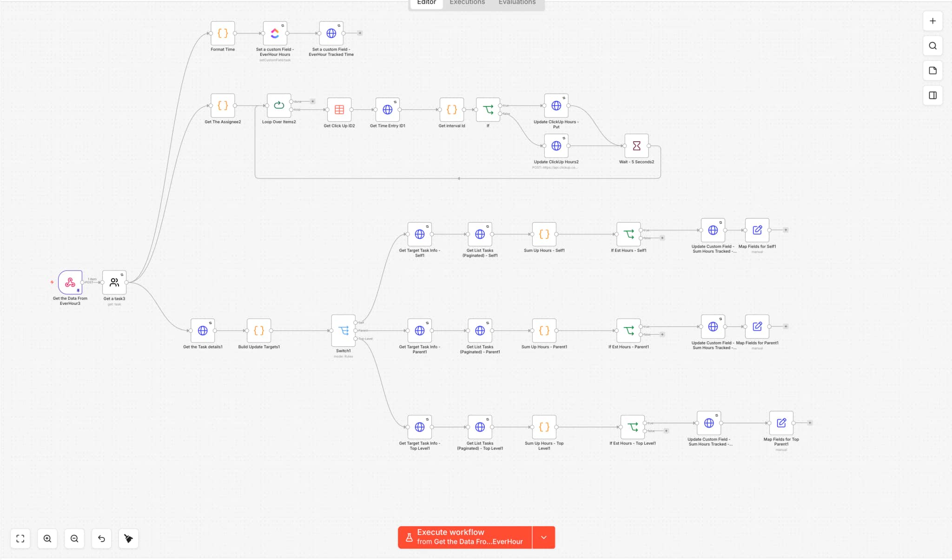952x560 pixels.
Task: Add node on If Est Hours - Top Level1 false
Action: (666, 431)
